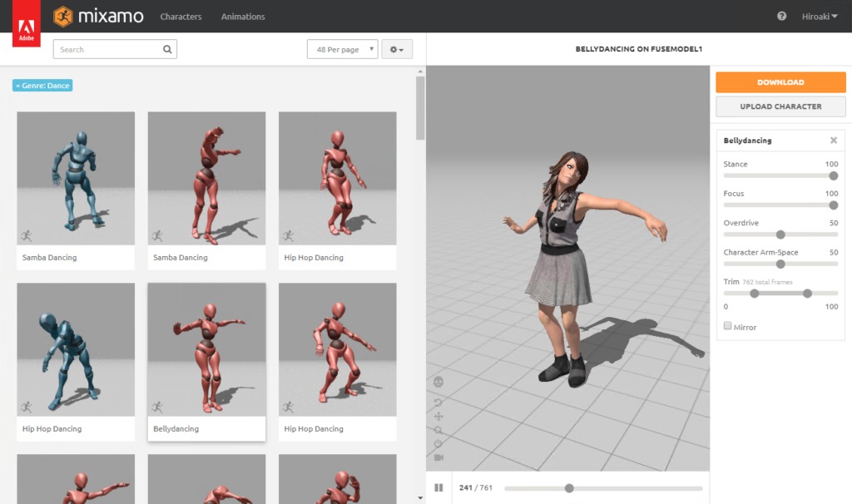Screen dimensions: 852x504
Task: Click the reset camera icon in viewport
Action: pyautogui.click(x=438, y=444)
